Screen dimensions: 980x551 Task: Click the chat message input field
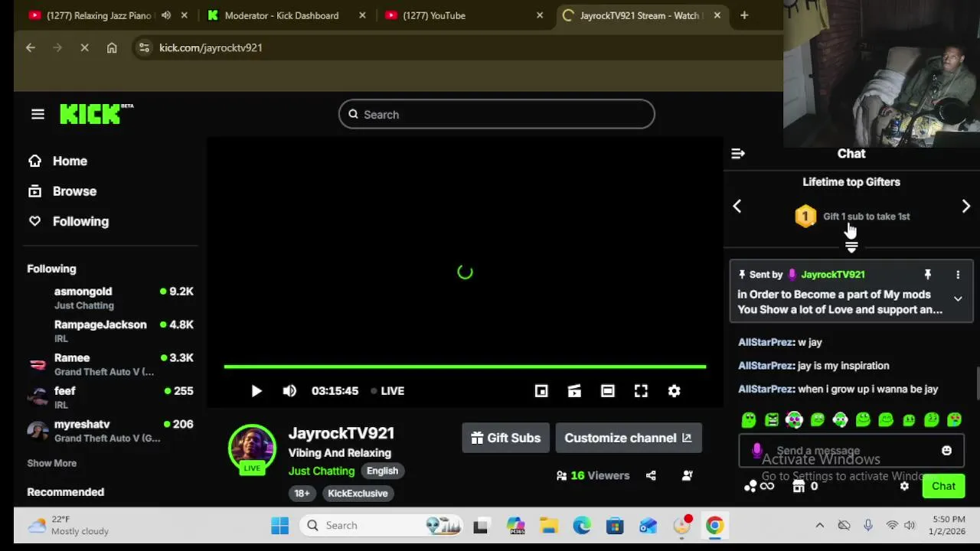pyautogui.click(x=850, y=451)
